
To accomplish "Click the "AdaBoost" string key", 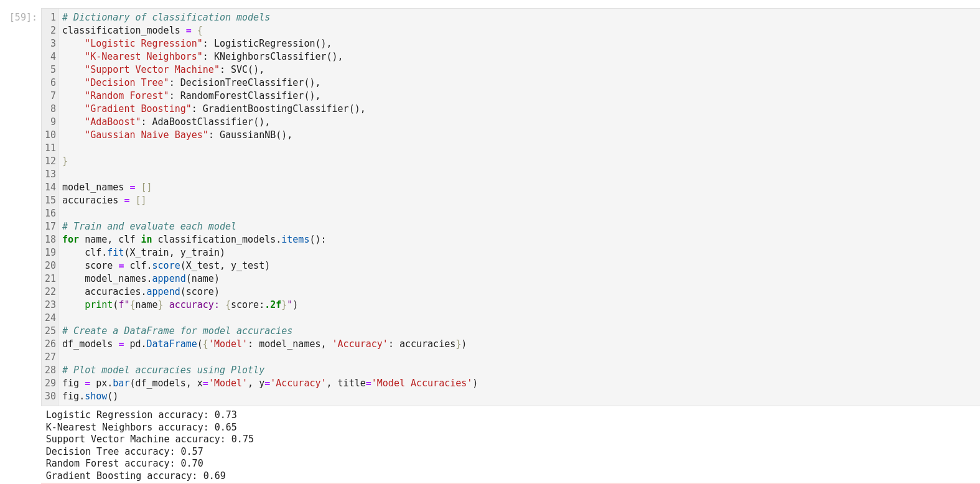I will [x=113, y=122].
